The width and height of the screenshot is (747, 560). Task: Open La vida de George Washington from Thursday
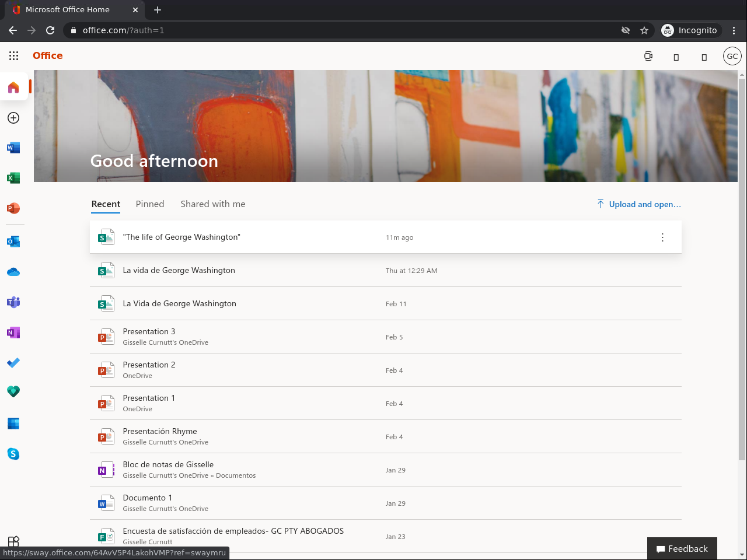pos(179,270)
